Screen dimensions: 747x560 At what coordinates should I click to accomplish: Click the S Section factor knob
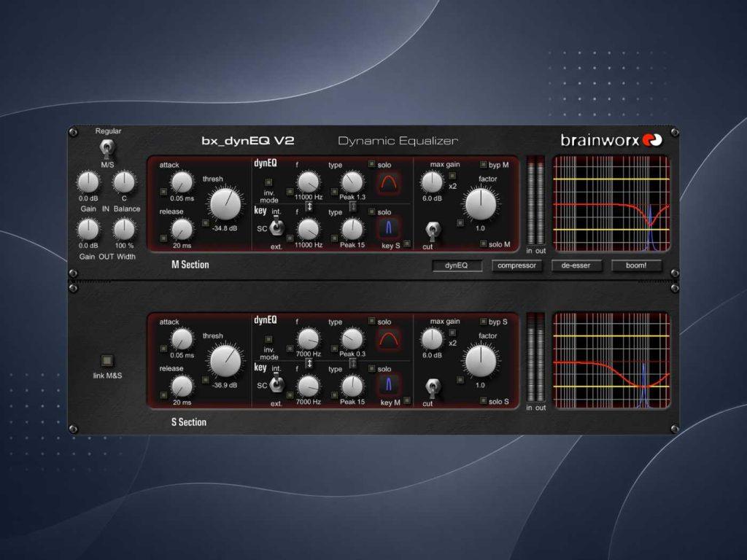coord(481,361)
